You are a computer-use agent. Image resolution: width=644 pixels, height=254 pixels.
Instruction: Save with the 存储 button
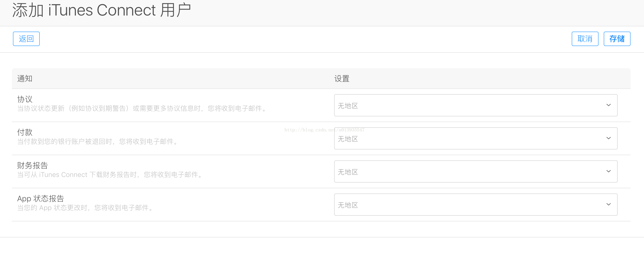pyautogui.click(x=617, y=39)
